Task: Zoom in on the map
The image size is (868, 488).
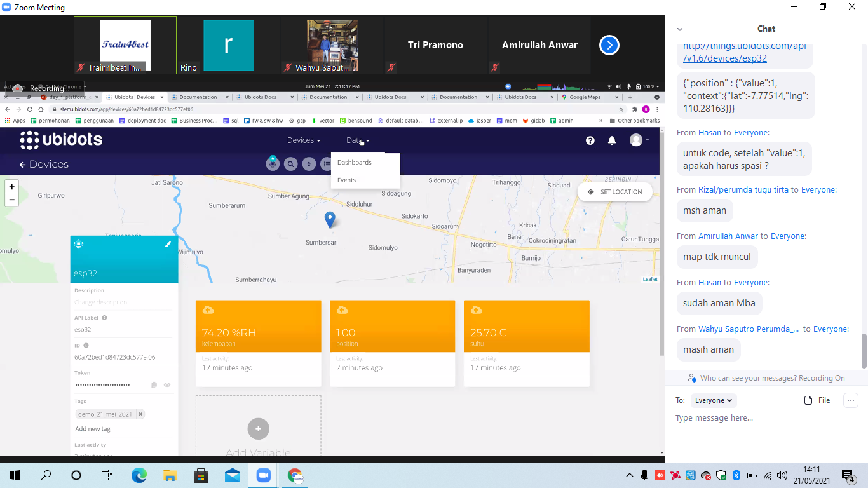Action: (x=11, y=187)
